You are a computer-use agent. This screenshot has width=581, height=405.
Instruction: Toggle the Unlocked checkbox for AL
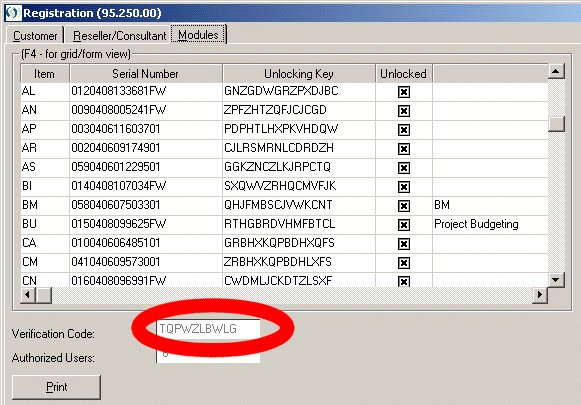pos(404,92)
